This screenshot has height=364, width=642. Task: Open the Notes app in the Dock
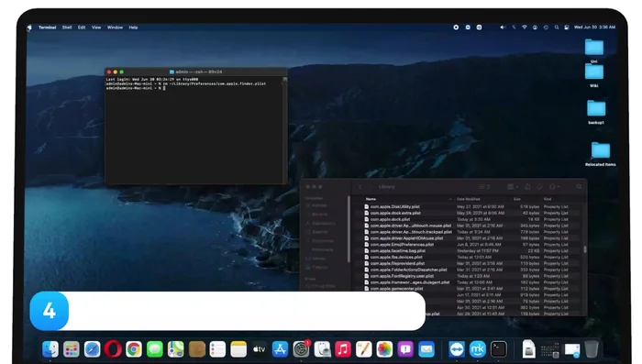[238, 349]
